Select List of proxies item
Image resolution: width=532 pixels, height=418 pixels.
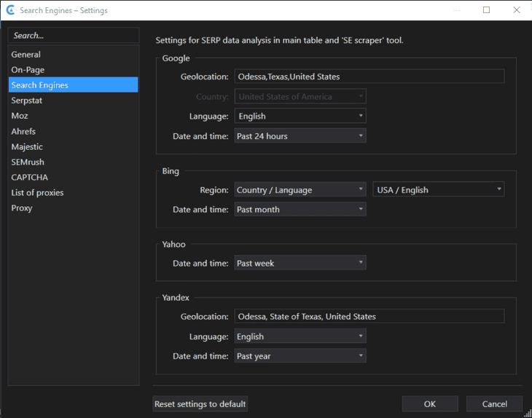37,192
